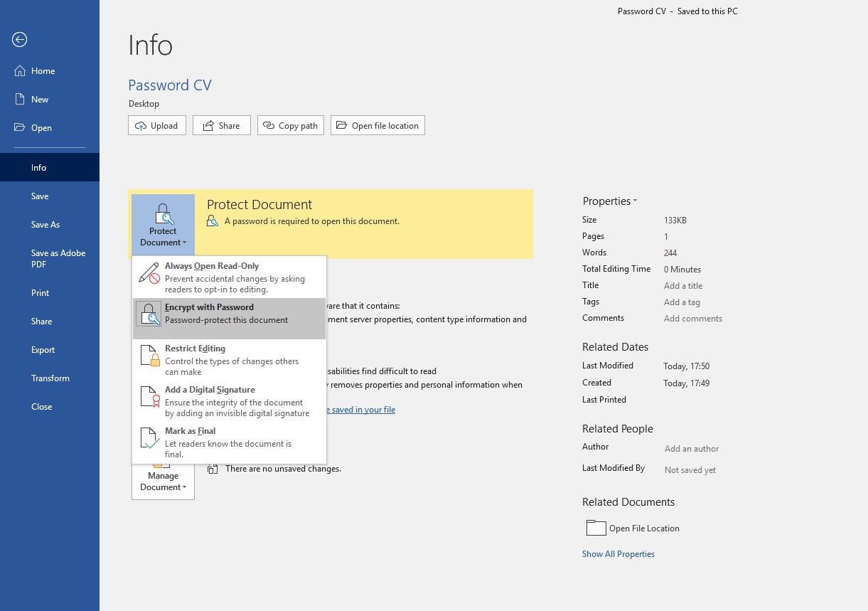Click the Desktop location text
The image size is (868, 611).
click(144, 104)
